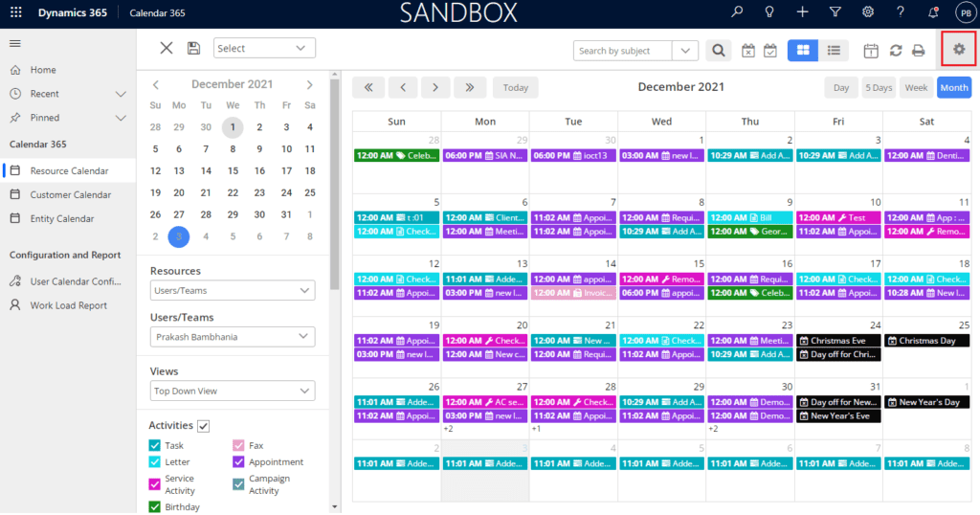Open the Resources Users/Teams dropdown
The height and width of the screenshot is (515, 980).
click(233, 290)
